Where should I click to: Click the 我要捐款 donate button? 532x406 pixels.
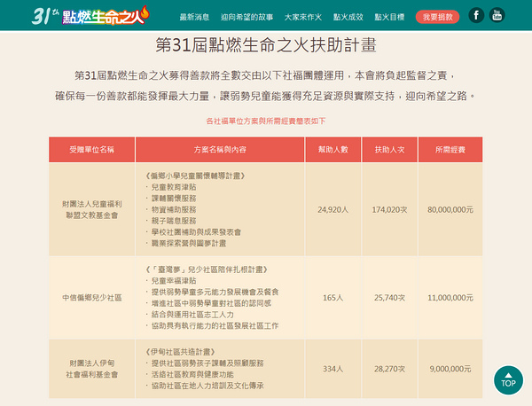click(438, 17)
